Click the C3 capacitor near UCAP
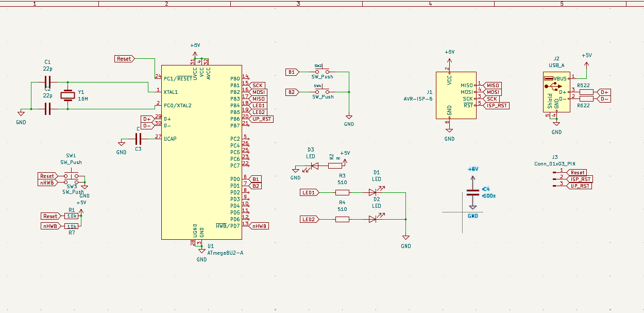 138,138
